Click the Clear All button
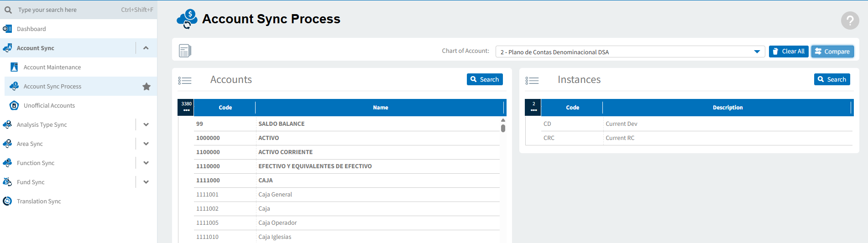 (x=789, y=52)
